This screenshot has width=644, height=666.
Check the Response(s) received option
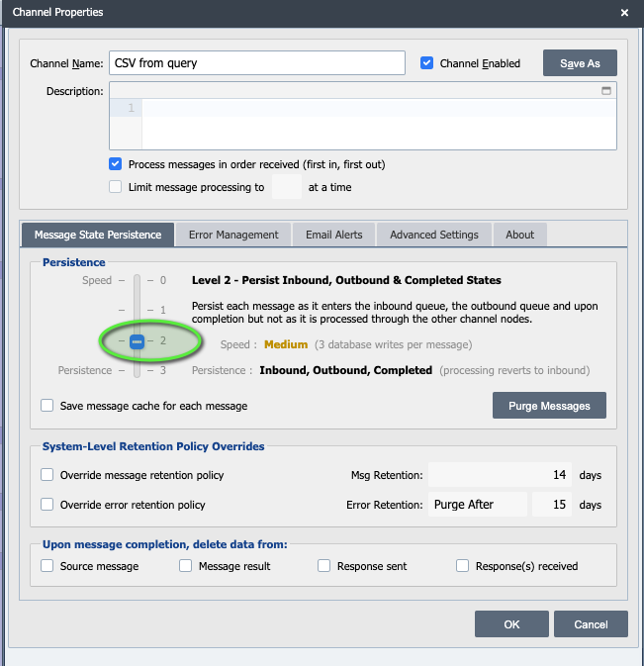tap(463, 566)
